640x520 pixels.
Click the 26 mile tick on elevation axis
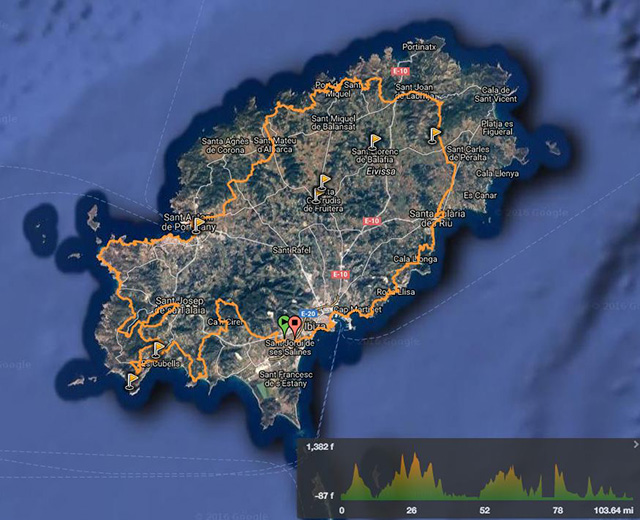(411, 510)
